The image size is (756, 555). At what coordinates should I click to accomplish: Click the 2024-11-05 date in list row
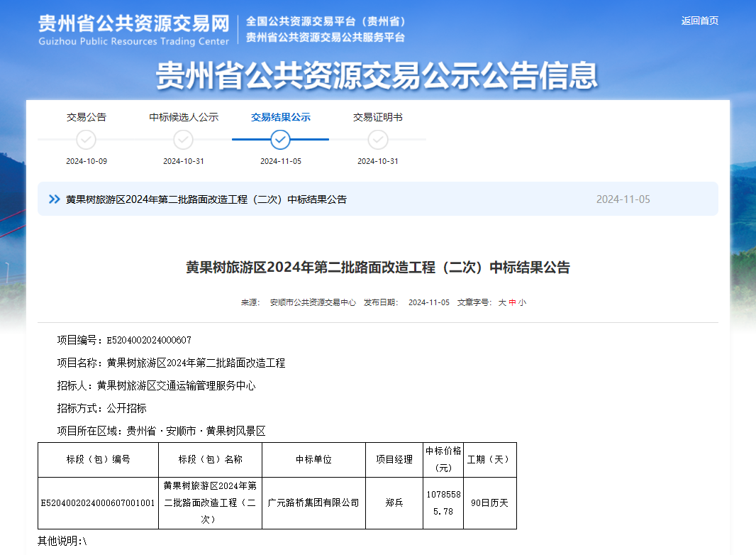(623, 199)
